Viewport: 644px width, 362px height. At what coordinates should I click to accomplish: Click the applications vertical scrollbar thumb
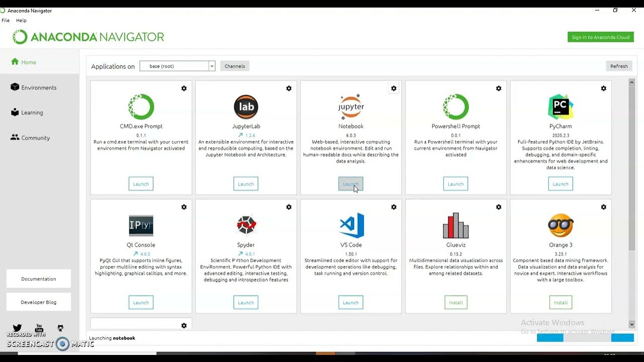pyautogui.click(x=632, y=168)
